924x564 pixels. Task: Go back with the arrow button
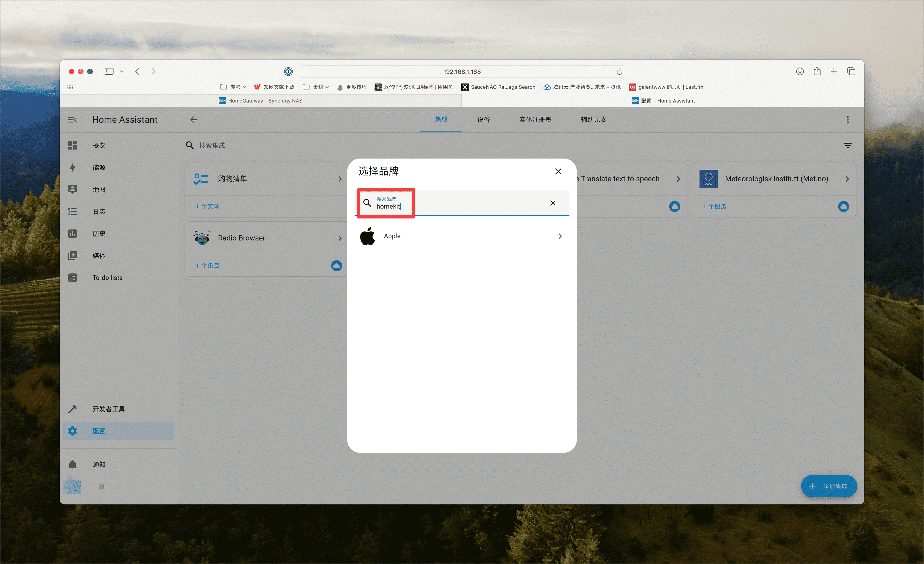click(x=193, y=120)
